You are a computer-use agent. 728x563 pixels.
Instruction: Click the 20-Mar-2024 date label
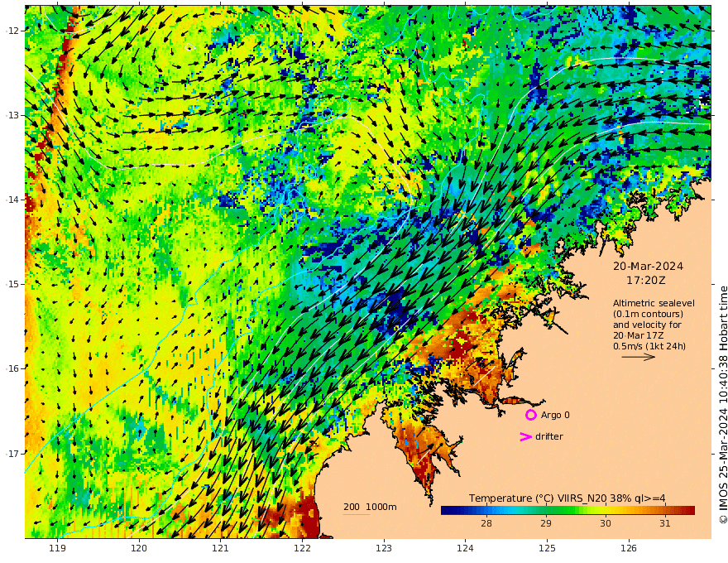[x=648, y=266]
